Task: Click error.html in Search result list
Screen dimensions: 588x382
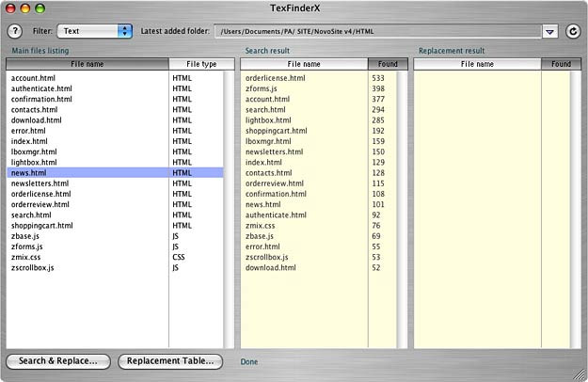Action: 262,247
